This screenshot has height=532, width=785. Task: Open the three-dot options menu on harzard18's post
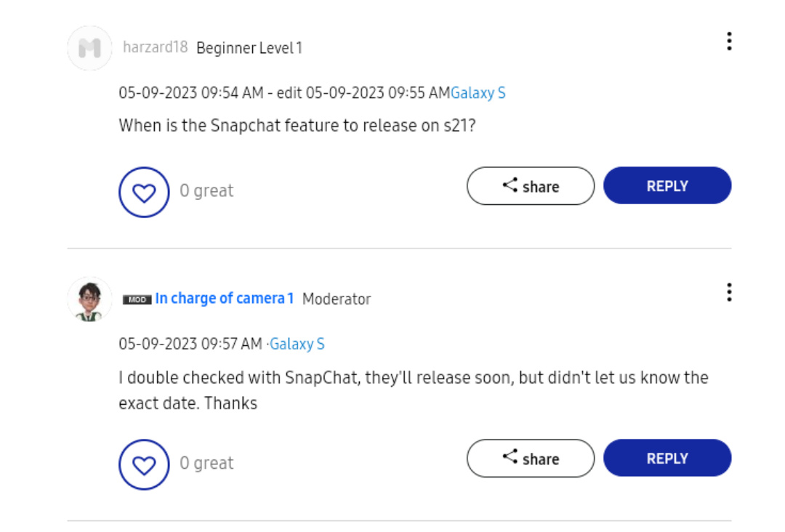pos(728,41)
